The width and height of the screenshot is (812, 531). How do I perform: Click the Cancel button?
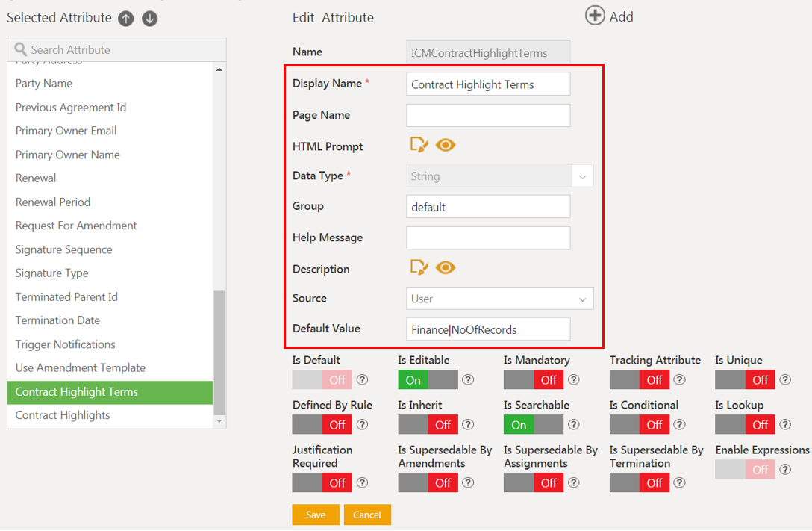click(x=367, y=515)
